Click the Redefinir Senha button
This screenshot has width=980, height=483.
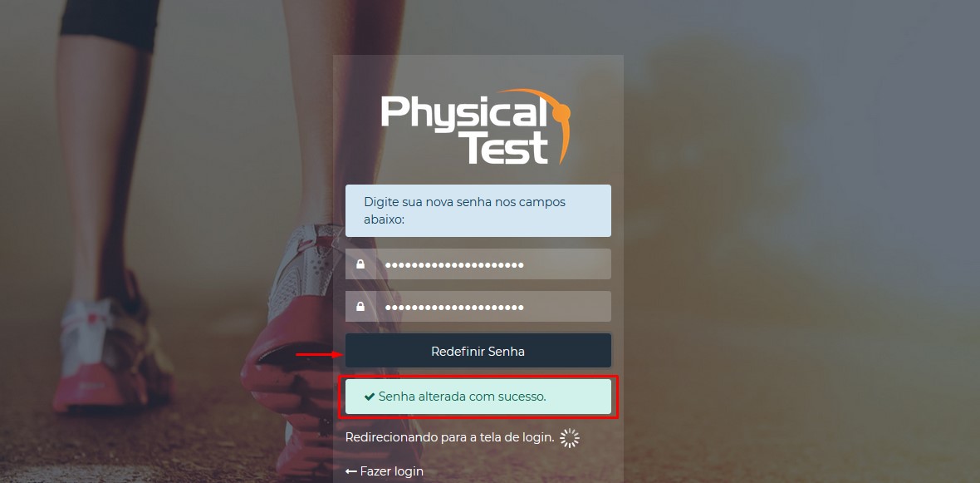[478, 351]
